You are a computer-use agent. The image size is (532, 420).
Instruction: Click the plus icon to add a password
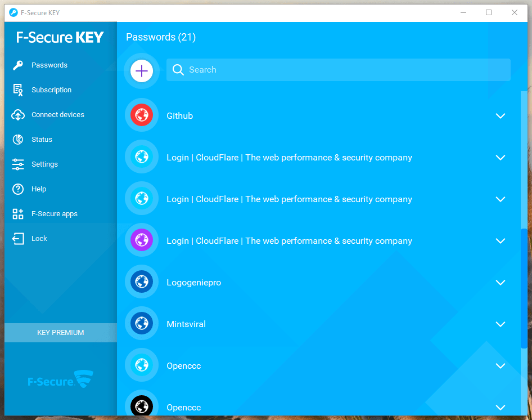click(x=141, y=71)
